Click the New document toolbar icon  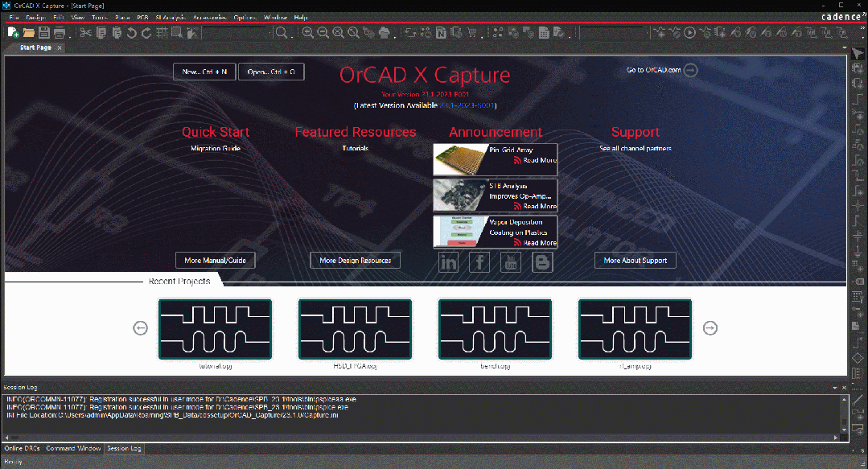pos(14,33)
